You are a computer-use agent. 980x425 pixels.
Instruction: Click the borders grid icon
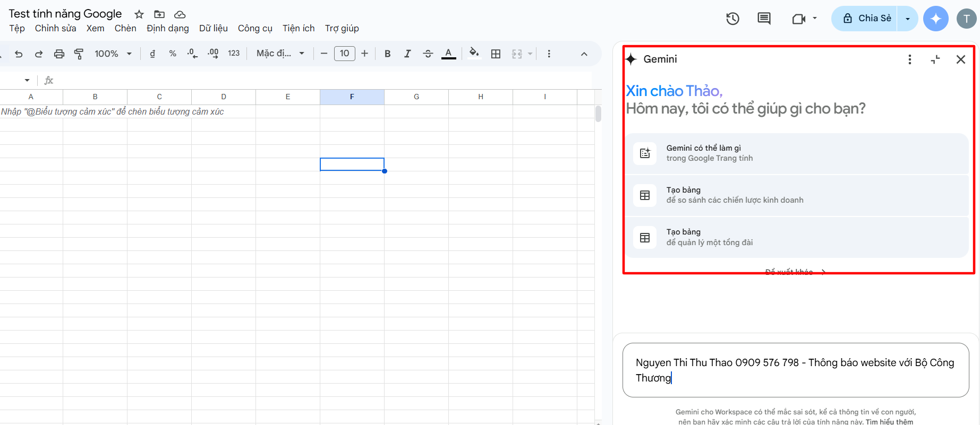pos(496,54)
